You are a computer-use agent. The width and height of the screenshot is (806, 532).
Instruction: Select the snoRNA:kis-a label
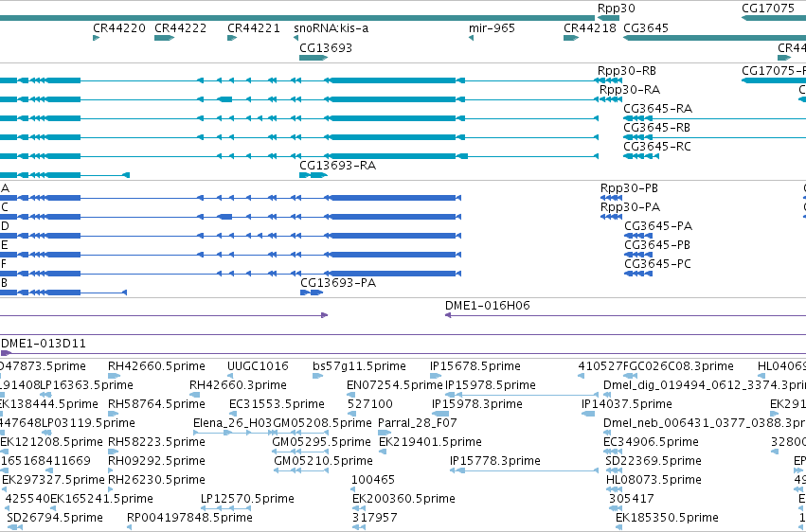pyautogui.click(x=331, y=28)
